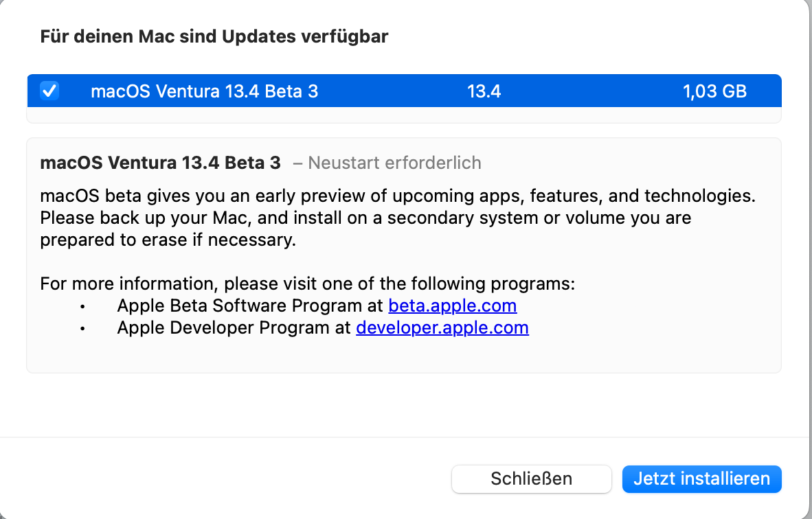Click the empty strip below the selected update row

[x=404, y=115]
